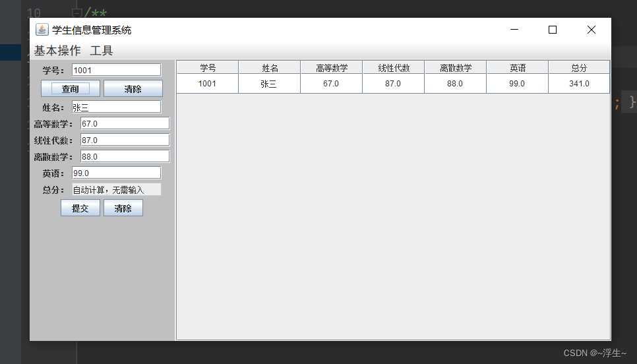Screen dimensions: 637x364
Task: Click the 提交 button
Action: pos(80,208)
